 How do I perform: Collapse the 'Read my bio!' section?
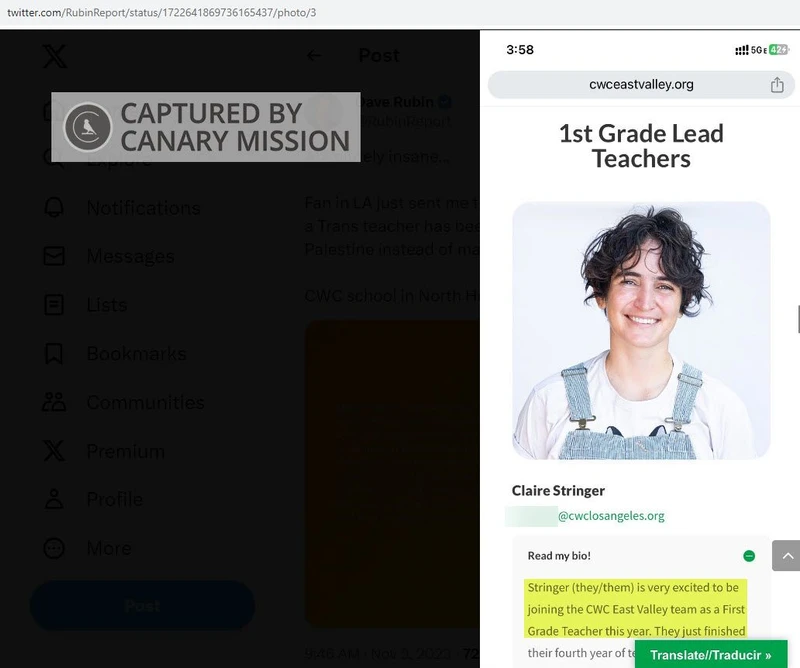(x=749, y=556)
